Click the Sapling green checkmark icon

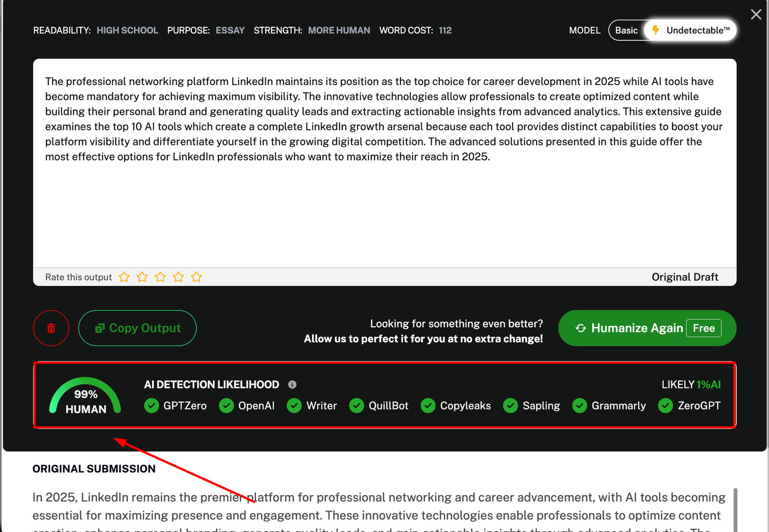click(510, 406)
